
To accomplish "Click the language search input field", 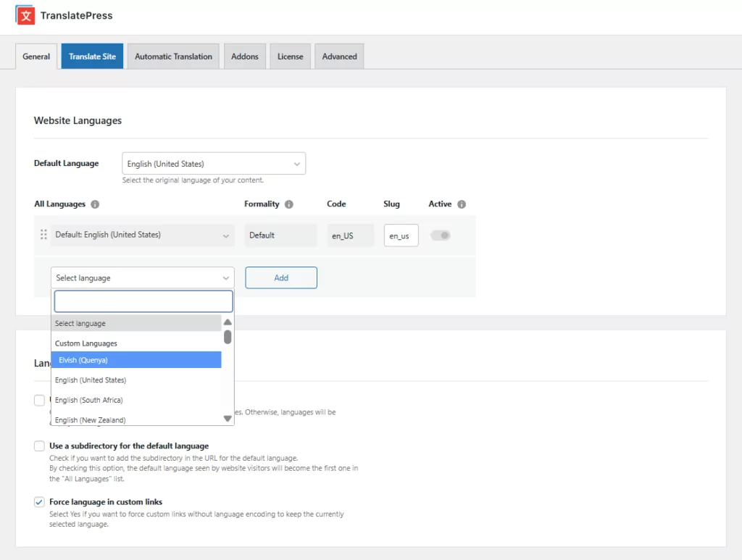I will pos(143,301).
